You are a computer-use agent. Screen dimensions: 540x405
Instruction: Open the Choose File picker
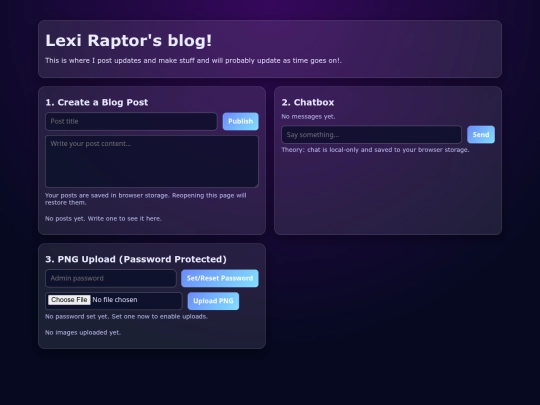[x=69, y=300]
